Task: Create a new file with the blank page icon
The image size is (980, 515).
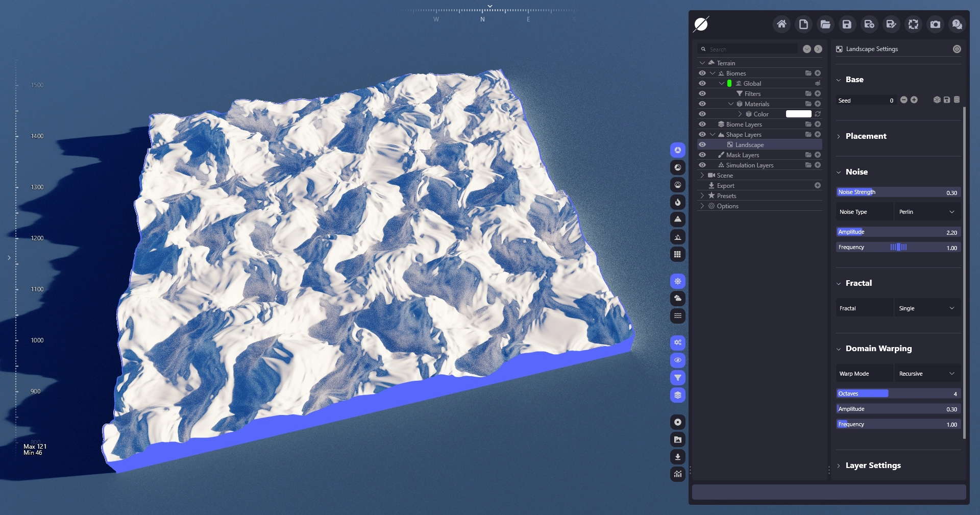Action: [x=803, y=24]
